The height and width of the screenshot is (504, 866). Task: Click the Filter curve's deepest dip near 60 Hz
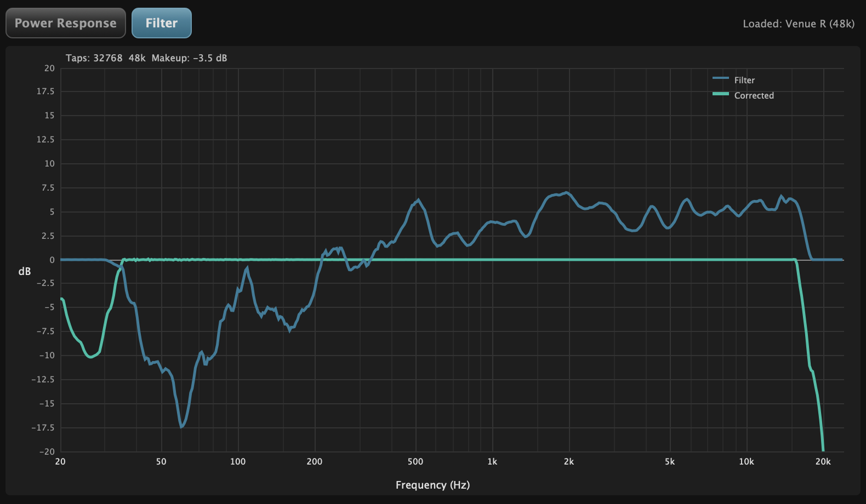tap(181, 426)
